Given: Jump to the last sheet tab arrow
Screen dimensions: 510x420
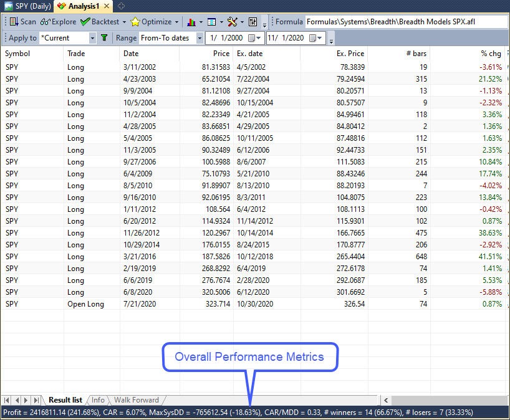Looking at the screenshot, I should (36, 400).
